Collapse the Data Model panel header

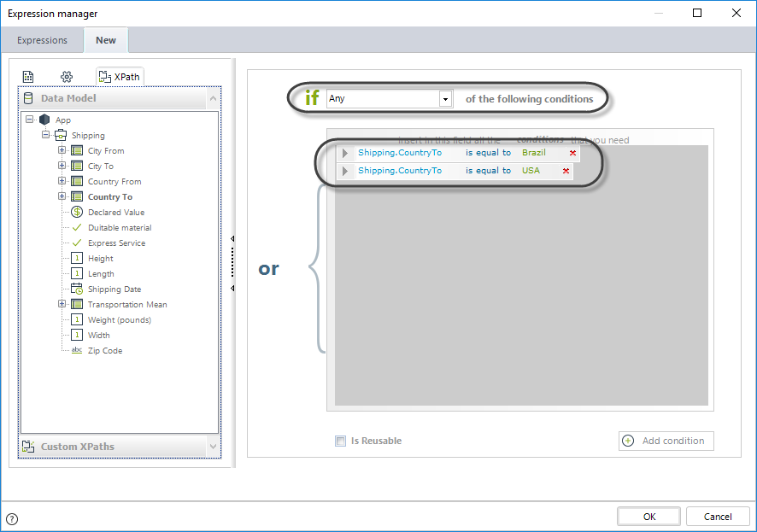point(213,98)
